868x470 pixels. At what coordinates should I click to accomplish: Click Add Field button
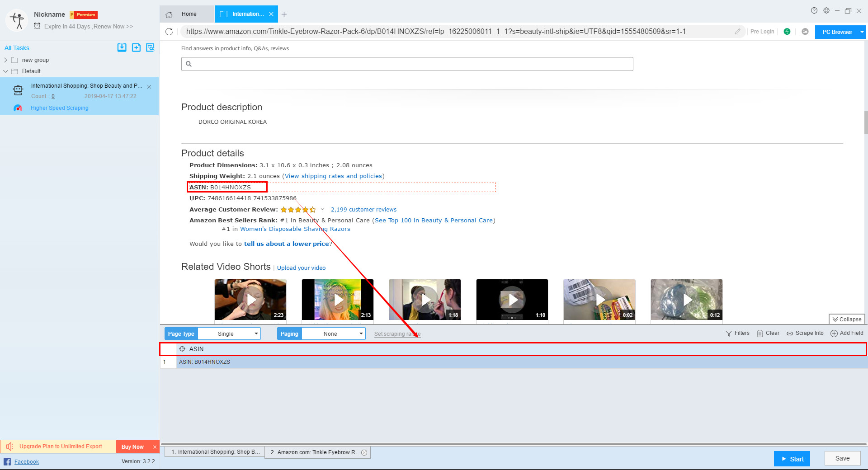tap(847, 333)
